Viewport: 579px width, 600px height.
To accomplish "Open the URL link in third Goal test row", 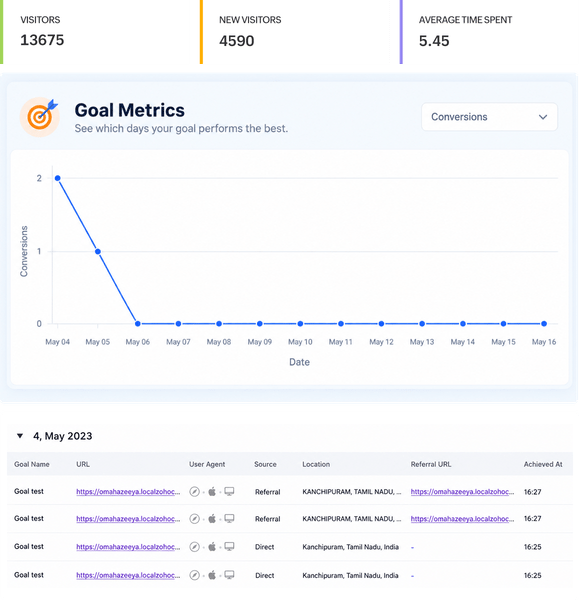I will coord(128,547).
